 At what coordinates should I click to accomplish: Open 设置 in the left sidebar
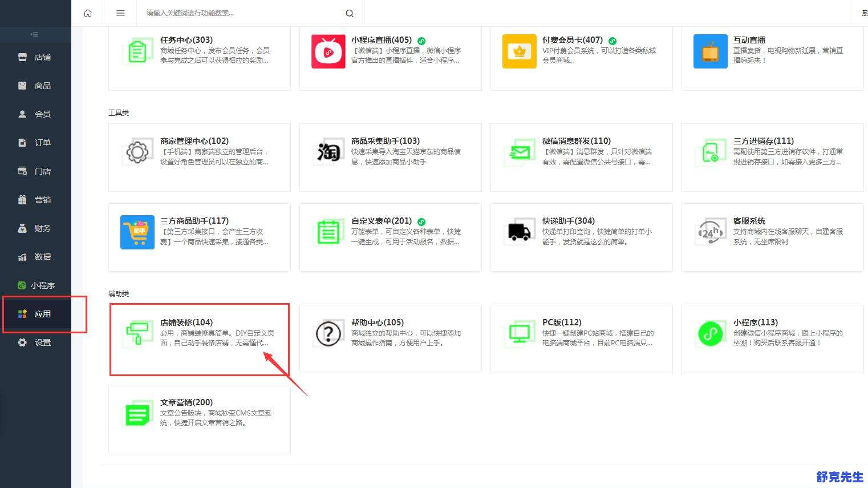pyautogui.click(x=42, y=342)
